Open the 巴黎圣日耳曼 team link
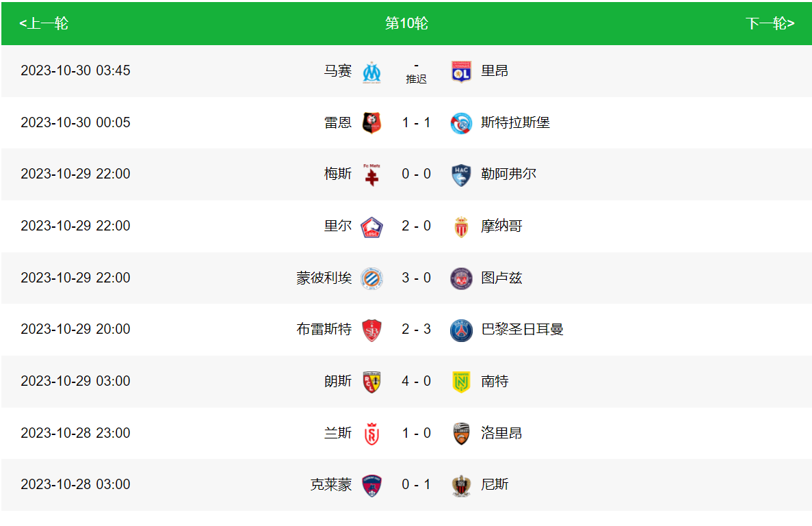 point(522,330)
